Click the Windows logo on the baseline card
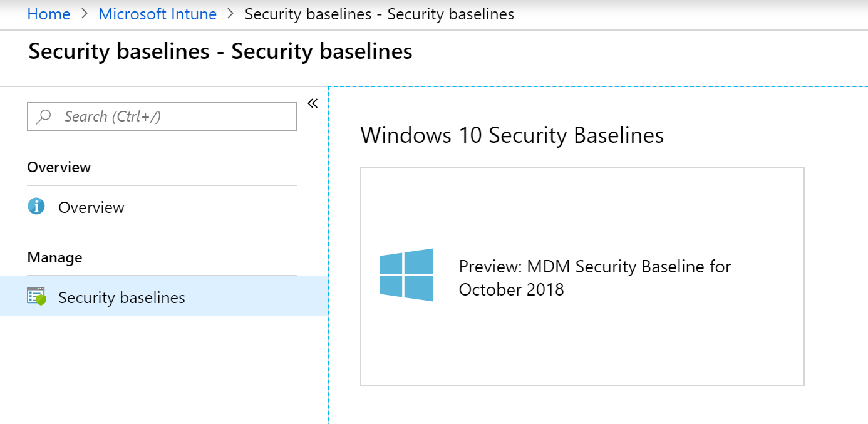Screen dimensions: 868x424 (407, 274)
